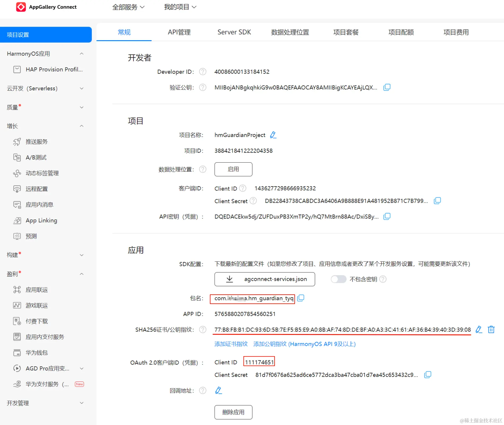Show help for callback address
This screenshot has width=504, height=425.
coord(203,390)
